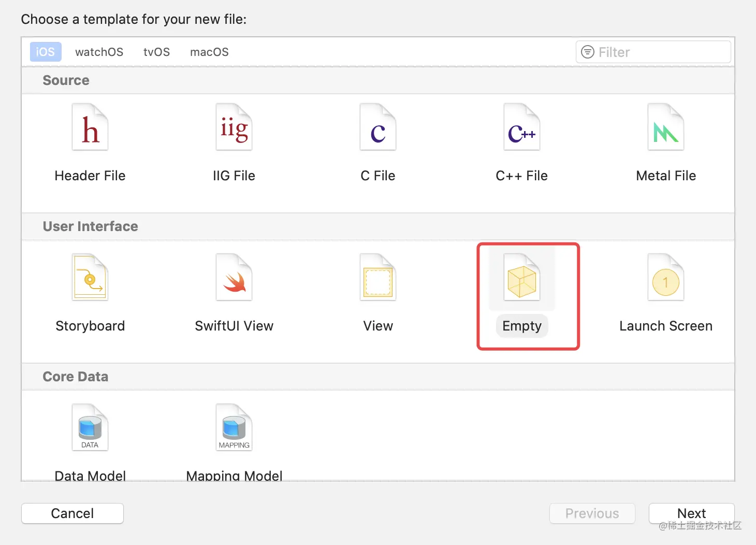Pick the Mapping Model template icon

point(234,428)
